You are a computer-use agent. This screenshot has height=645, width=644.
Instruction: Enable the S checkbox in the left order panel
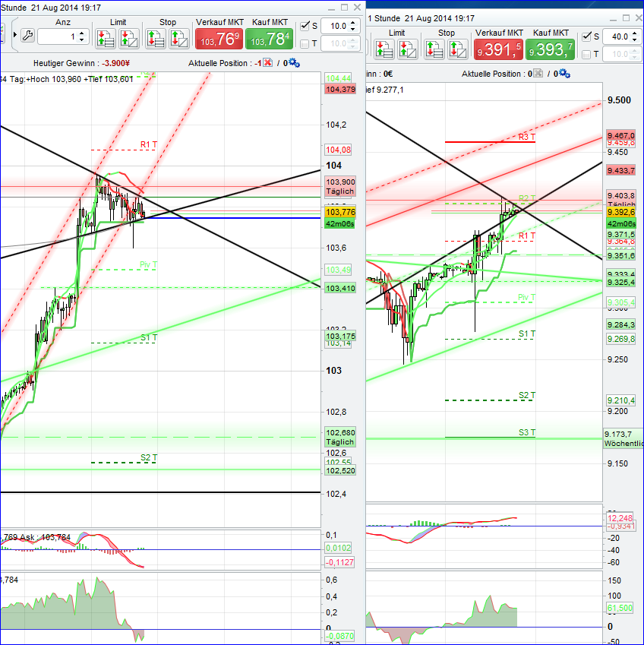pos(306,25)
